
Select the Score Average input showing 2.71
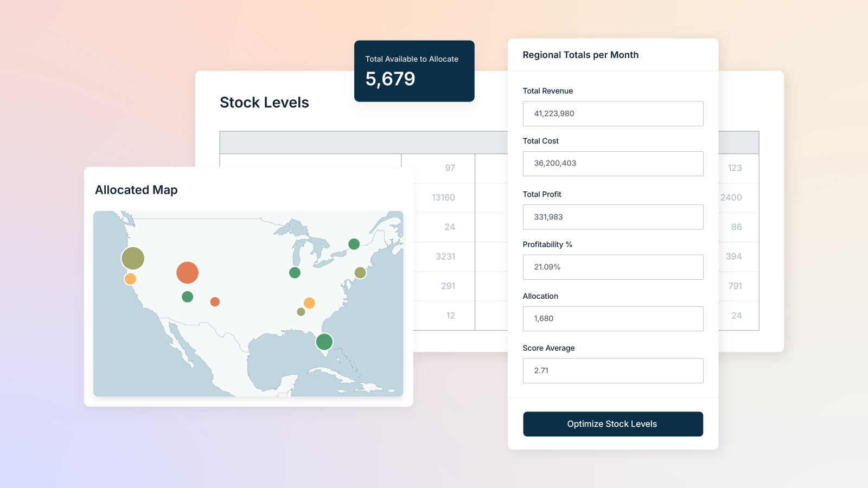pos(612,370)
